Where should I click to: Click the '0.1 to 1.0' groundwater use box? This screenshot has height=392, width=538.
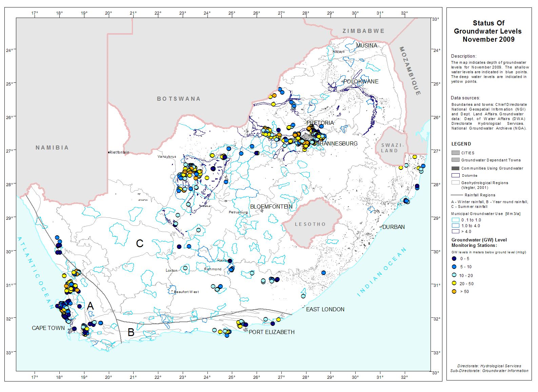(x=455, y=220)
